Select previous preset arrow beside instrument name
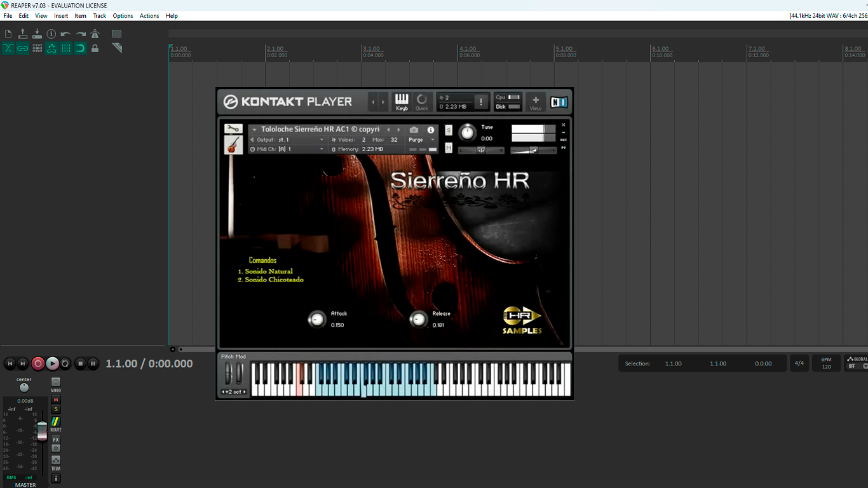This screenshot has width=868, height=488. coord(389,130)
